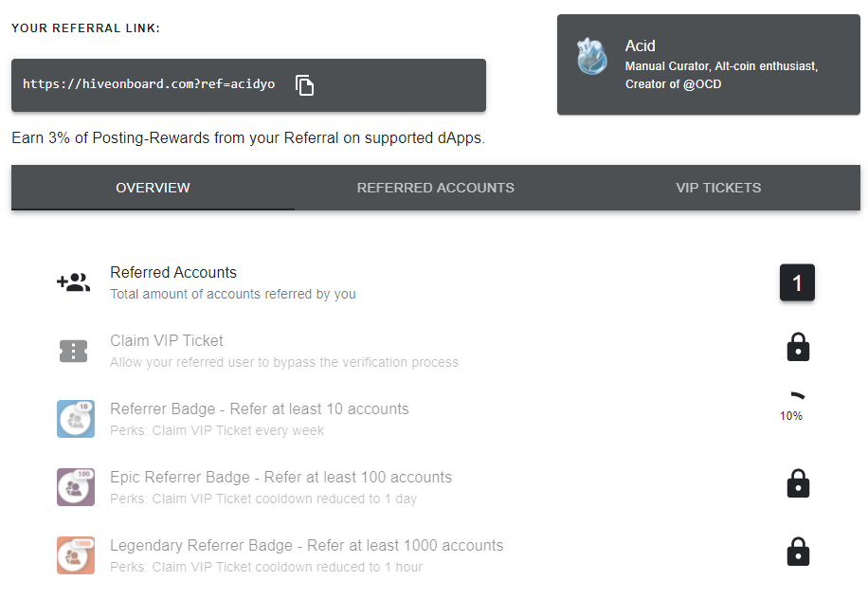The height and width of the screenshot is (599, 868).
Task: Click the referred accounts count badge
Action: point(797,283)
